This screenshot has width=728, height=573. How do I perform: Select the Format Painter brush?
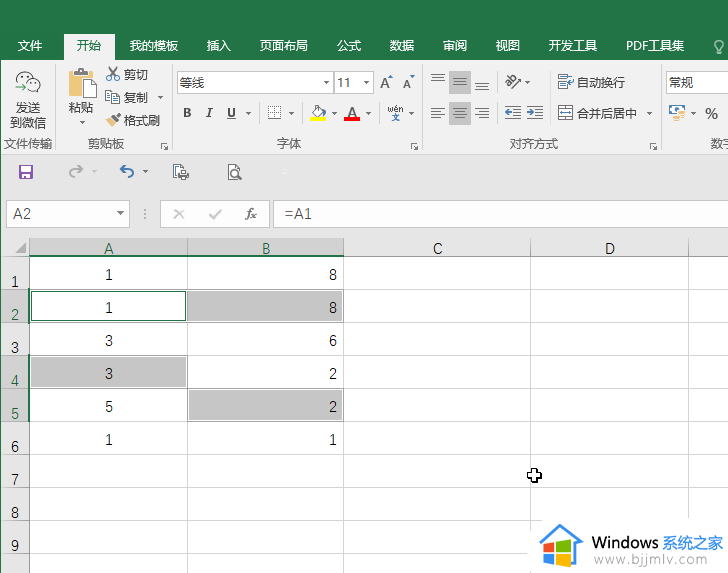133,120
